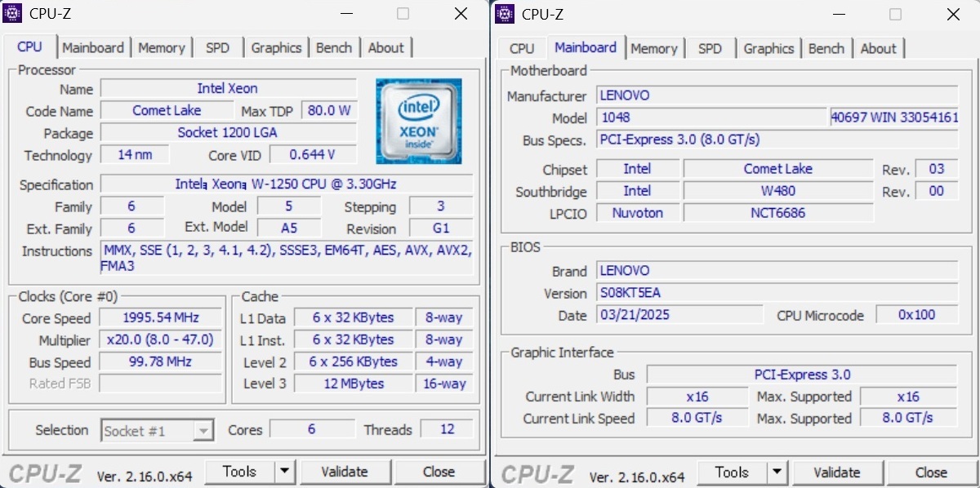Expand Tools dropdown arrow in left window
Viewport: 980px width, 488px height.
[284, 471]
